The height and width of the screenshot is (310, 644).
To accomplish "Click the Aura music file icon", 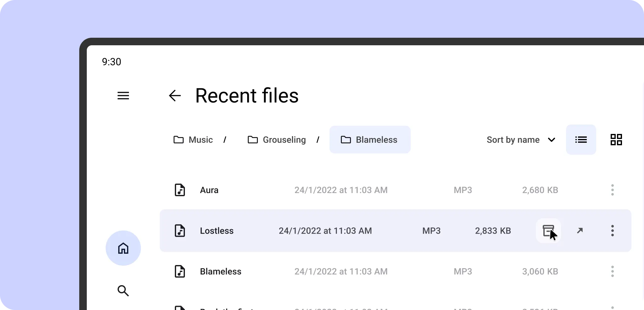I will 180,190.
